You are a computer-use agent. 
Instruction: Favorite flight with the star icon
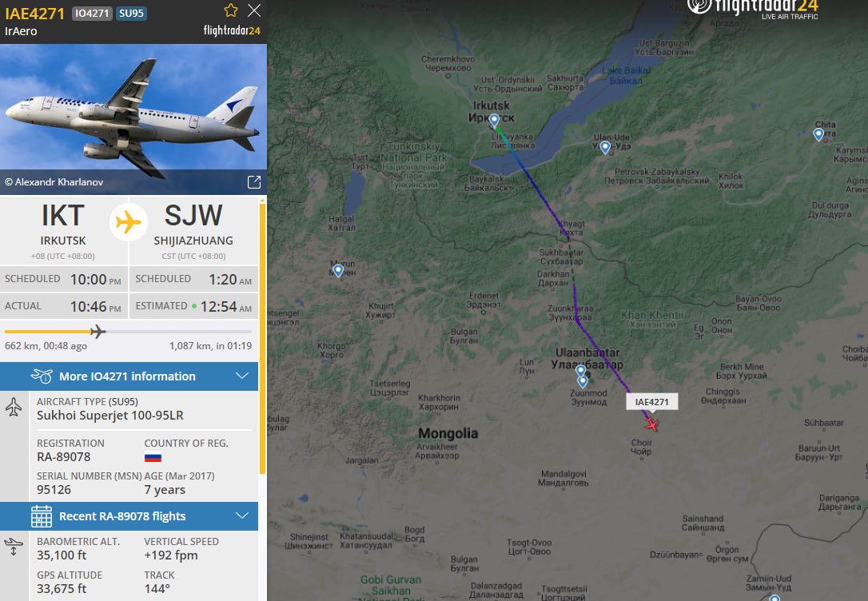pyautogui.click(x=231, y=10)
